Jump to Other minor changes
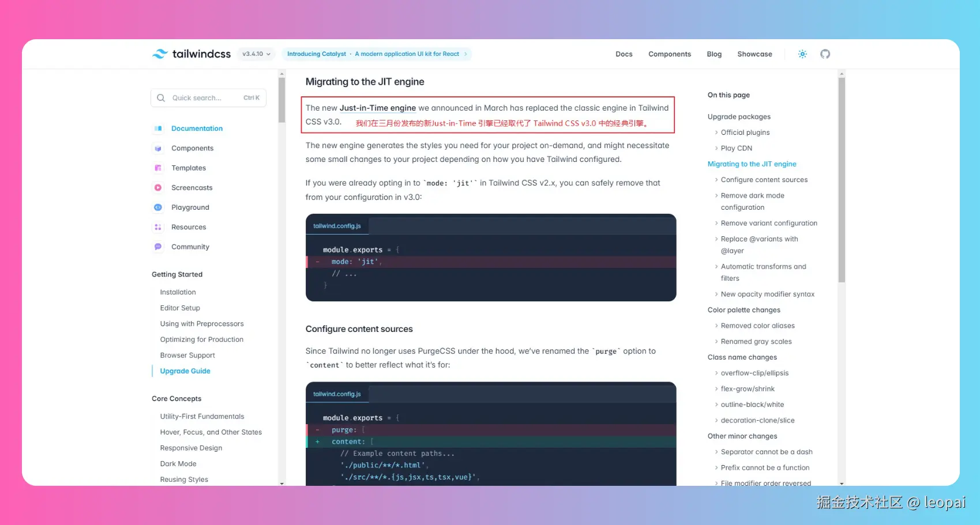The width and height of the screenshot is (980, 525). [x=742, y=436]
